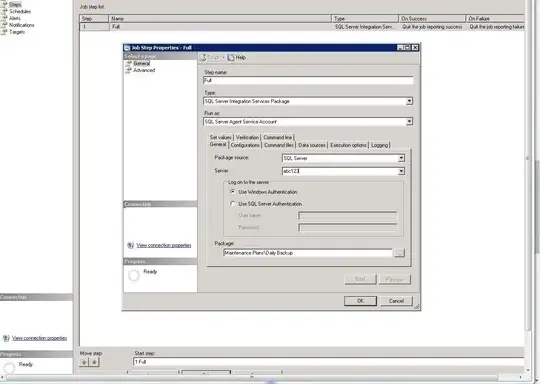Select the Steps page in the job sidebar
Viewport: 540px width, 384px height.
point(15,4)
